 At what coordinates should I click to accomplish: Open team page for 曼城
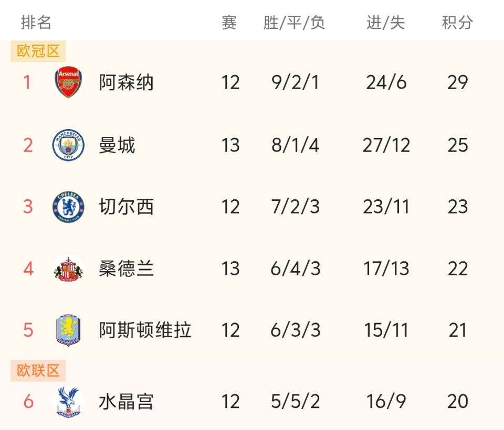click(117, 145)
